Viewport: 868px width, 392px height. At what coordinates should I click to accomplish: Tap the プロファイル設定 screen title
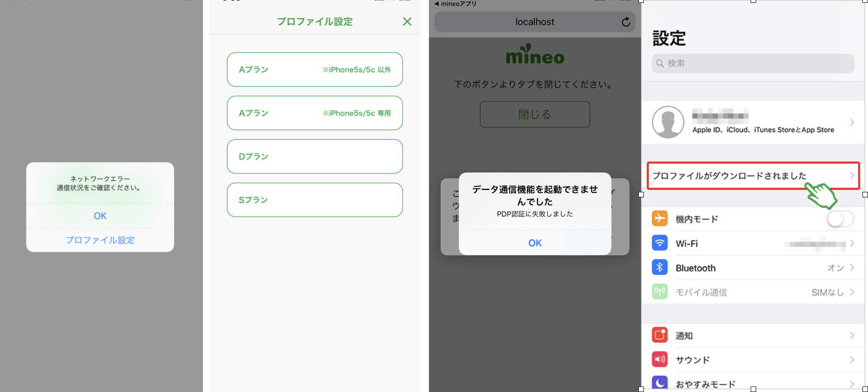315,21
